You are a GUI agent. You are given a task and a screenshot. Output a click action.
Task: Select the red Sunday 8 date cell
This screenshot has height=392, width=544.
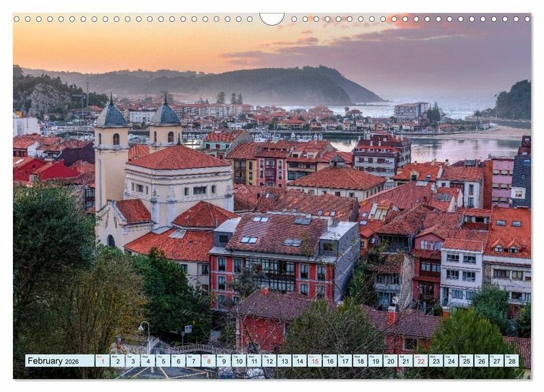[209, 361]
